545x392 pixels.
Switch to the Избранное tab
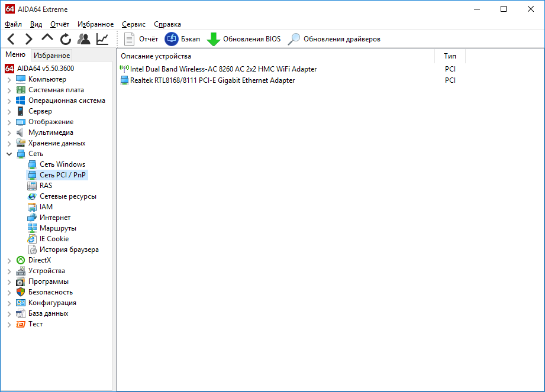(52, 56)
